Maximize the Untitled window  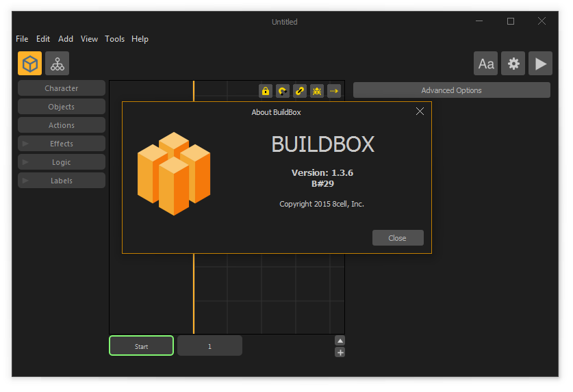tap(511, 21)
